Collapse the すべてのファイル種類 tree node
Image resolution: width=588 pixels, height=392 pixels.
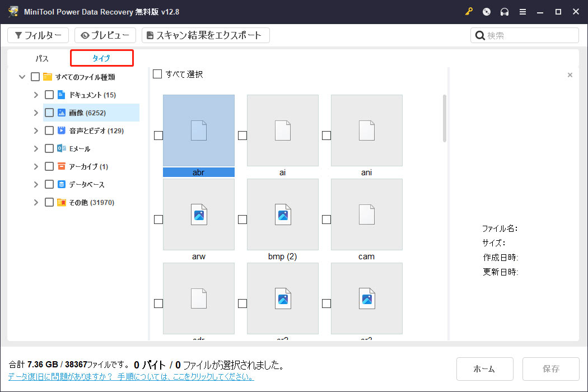22,76
